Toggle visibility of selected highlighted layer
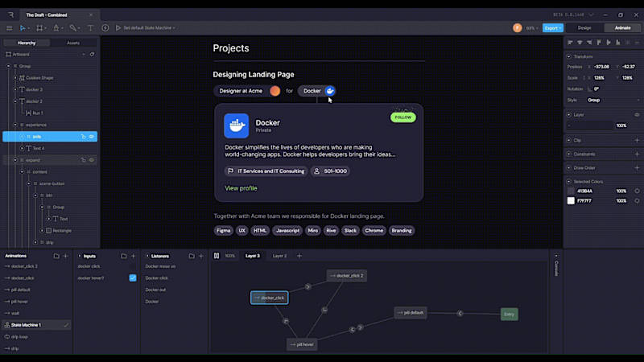 (x=92, y=137)
